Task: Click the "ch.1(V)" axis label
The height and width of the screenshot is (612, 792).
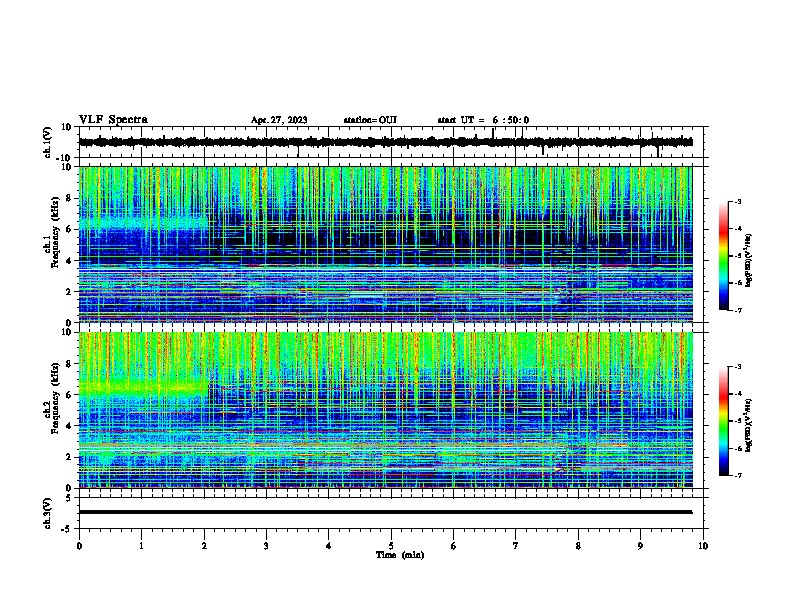Action: click(48, 142)
